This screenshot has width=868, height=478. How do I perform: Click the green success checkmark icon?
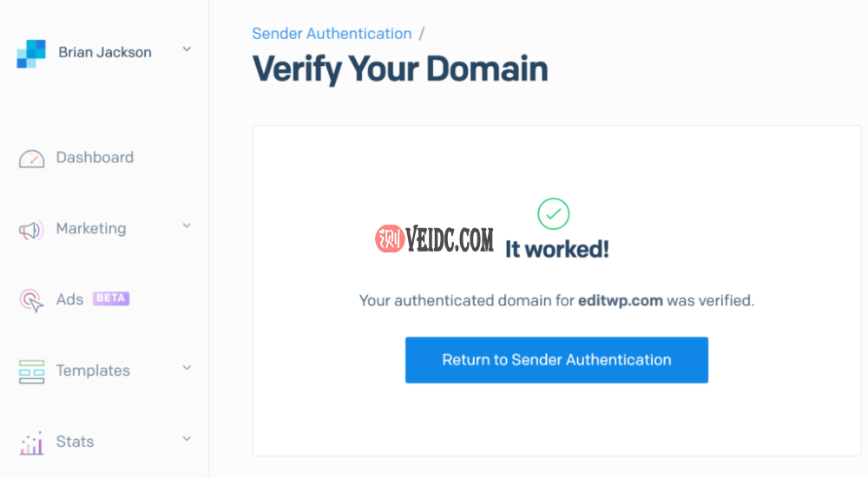pyautogui.click(x=553, y=213)
